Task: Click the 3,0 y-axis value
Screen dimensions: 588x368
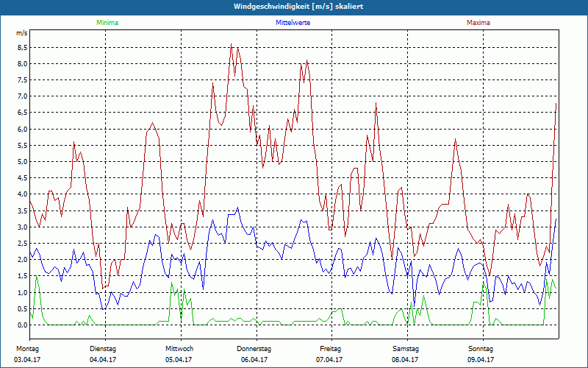Action: point(23,227)
